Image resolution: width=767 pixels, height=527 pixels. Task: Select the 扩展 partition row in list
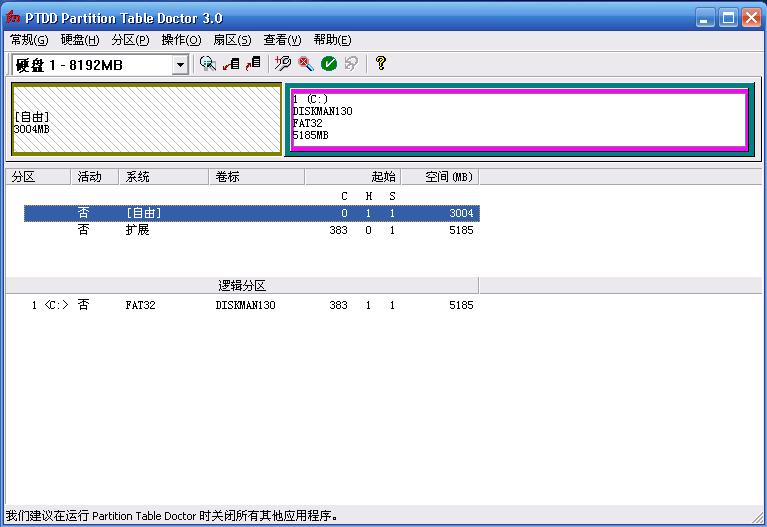[x=252, y=230]
